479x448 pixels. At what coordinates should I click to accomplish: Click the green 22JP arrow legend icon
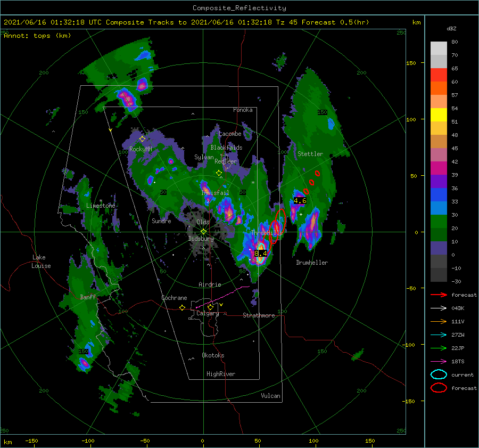click(x=439, y=348)
